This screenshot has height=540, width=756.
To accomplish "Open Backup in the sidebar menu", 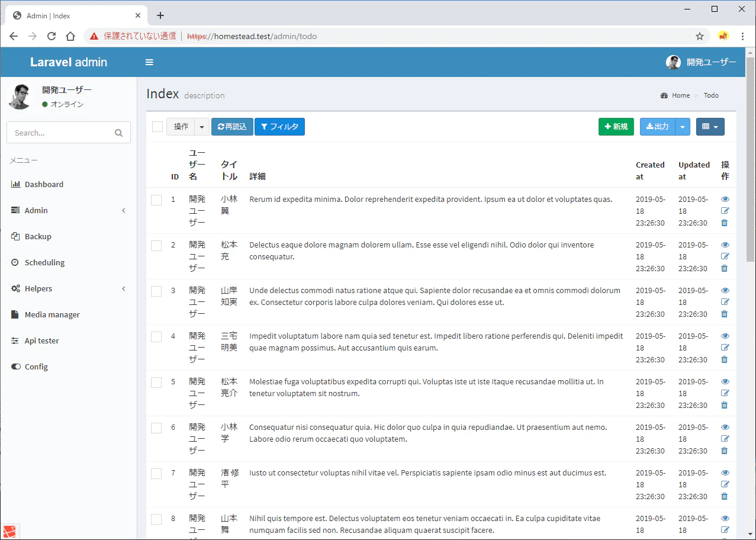I will click(69, 236).
